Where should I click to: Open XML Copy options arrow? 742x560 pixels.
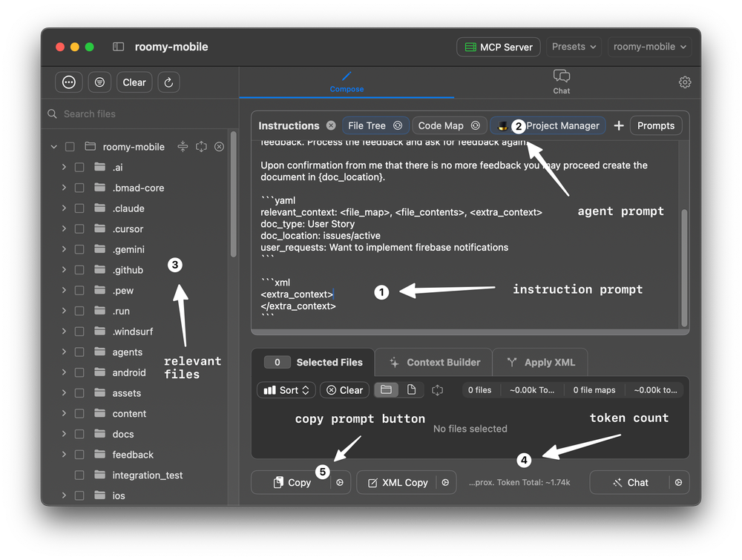pos(445,482)
